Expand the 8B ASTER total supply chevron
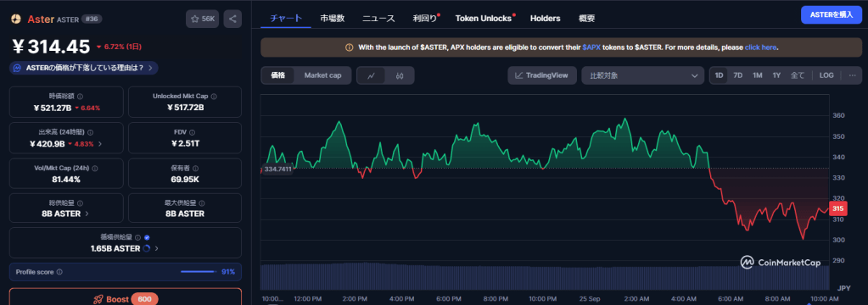The image size is (868, 305). 87,213
